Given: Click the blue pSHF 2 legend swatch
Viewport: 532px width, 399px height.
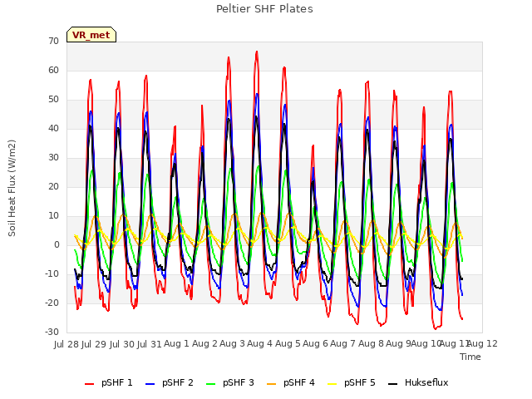Looking at the screenshot, I should (150, 384).
